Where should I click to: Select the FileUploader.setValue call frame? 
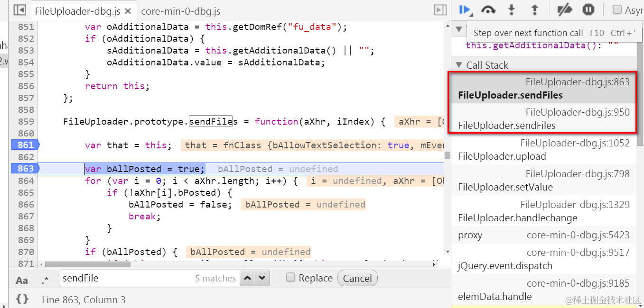(543, 180)
